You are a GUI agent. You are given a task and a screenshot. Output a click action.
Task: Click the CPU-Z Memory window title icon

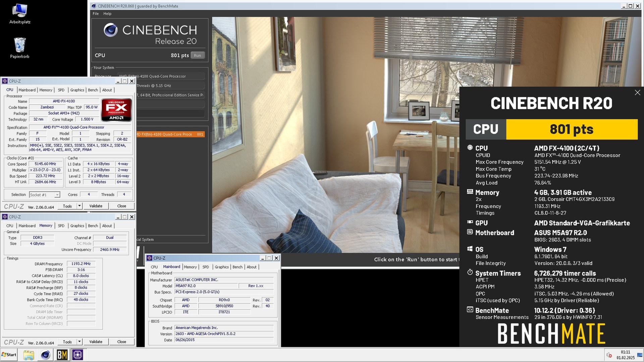[5, 217]
